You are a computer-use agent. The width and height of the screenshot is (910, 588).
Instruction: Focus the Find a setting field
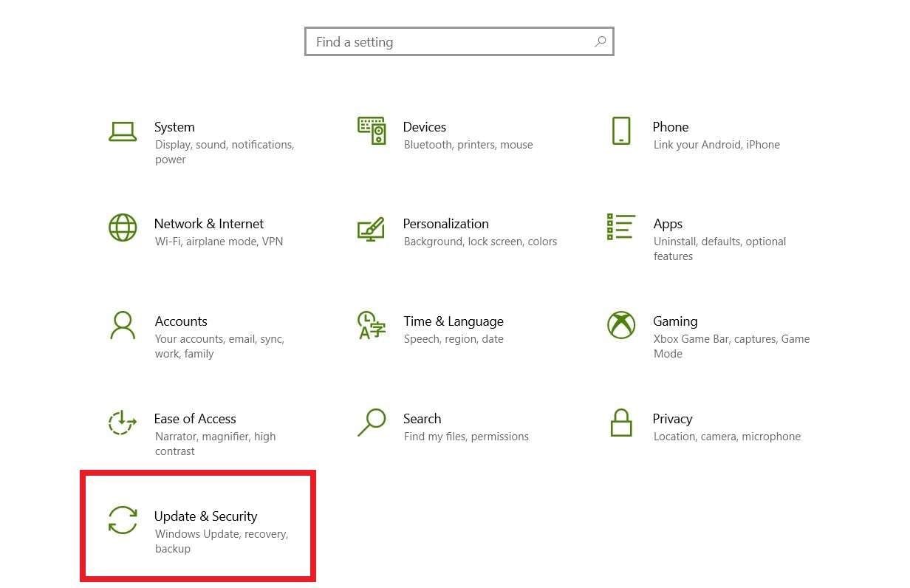point(459,42)
